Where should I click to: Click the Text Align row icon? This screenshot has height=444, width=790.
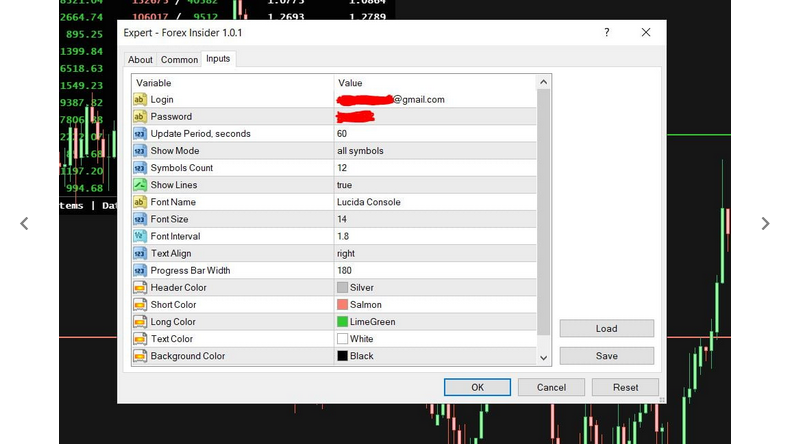[140, 253]
